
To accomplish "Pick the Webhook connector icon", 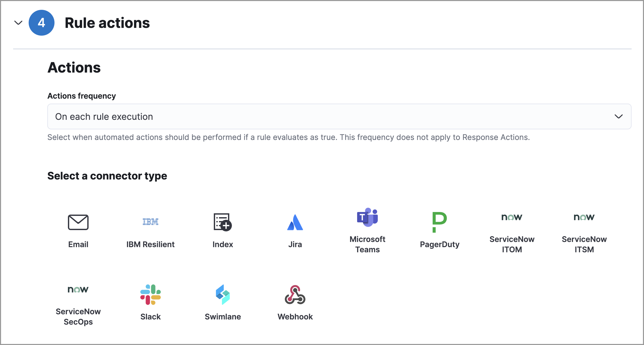I will tap(295, 295).
